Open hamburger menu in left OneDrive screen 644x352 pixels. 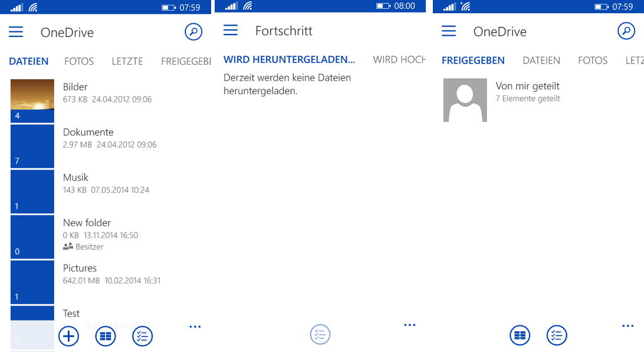[x=16, y=32]
